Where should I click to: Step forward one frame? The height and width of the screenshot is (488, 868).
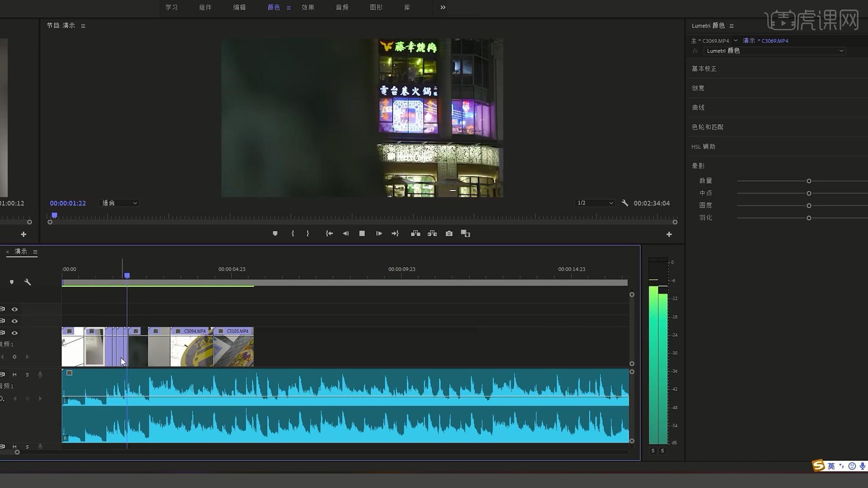[x=379, y=234]
